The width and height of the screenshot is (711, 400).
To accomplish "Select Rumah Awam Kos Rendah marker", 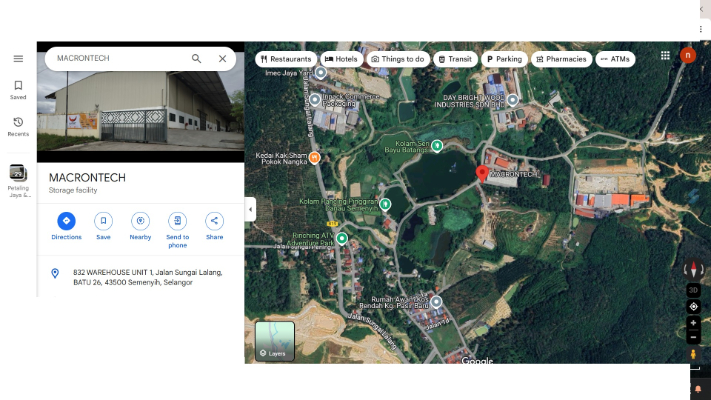I will pos(436,302).
